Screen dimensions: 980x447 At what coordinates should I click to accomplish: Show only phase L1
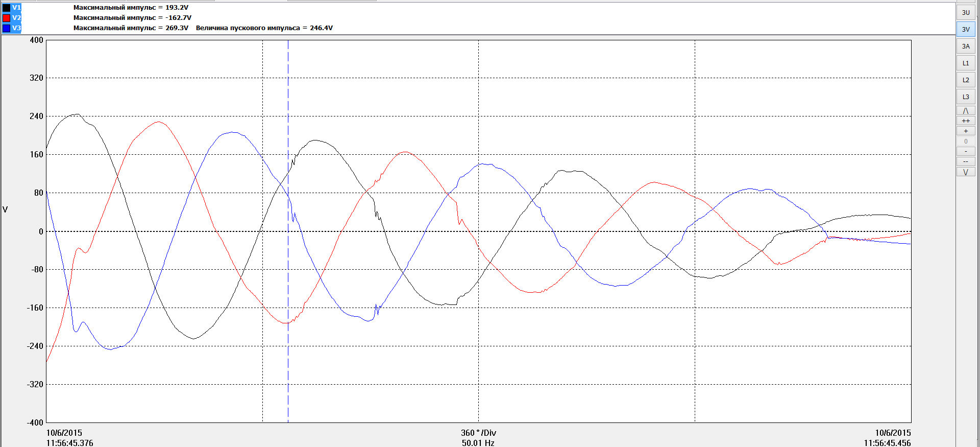966,63
